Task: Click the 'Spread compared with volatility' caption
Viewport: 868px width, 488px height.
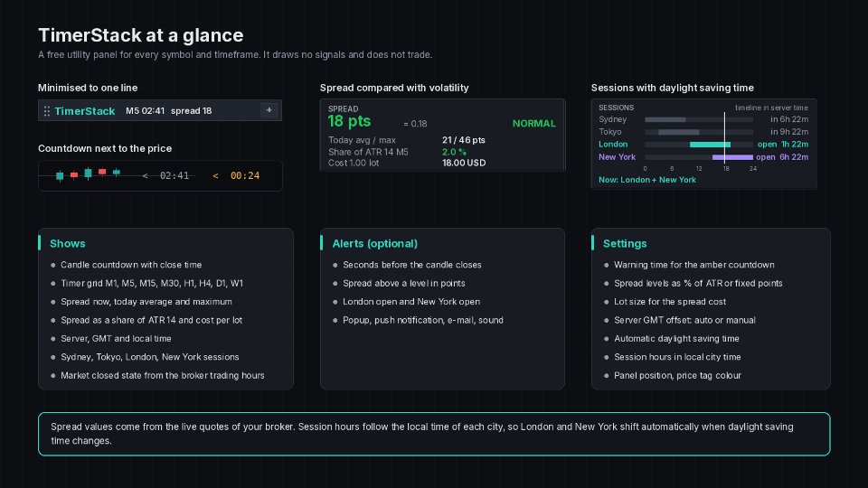Action: tap(394, 88)
